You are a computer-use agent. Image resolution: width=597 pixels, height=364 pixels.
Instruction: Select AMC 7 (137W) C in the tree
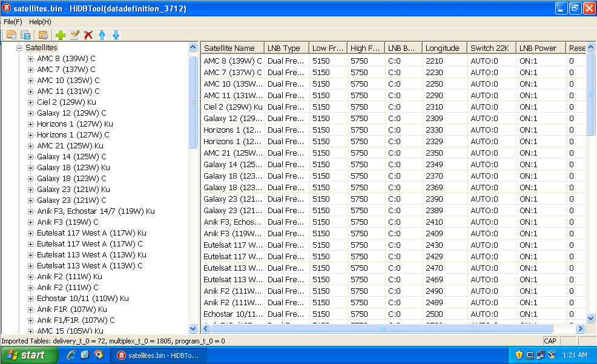click(x=66, y=70)
